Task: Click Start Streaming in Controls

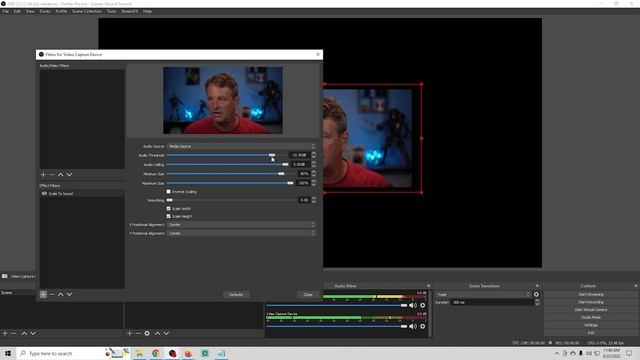Action: (591, 294)
